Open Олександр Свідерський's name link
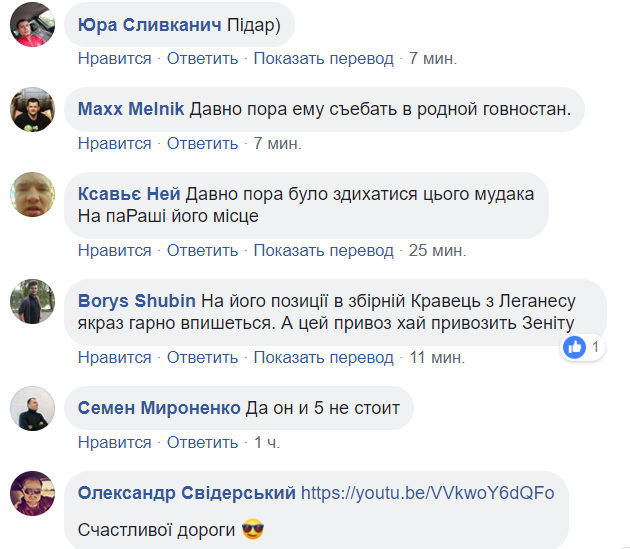 pyautogui.click(x=186, y=493)
